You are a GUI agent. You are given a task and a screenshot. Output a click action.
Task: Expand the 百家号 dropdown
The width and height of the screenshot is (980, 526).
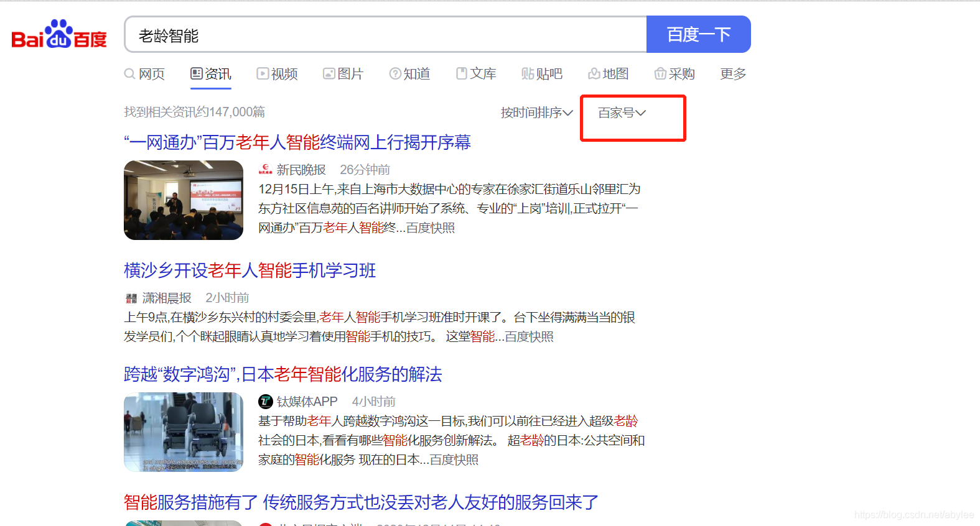pos(622,113)
